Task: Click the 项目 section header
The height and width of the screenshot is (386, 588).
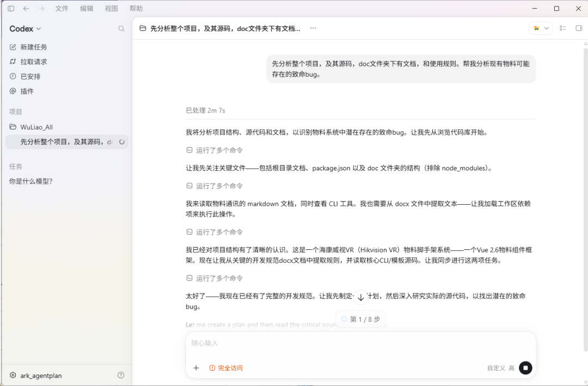Action: (15, 112)
